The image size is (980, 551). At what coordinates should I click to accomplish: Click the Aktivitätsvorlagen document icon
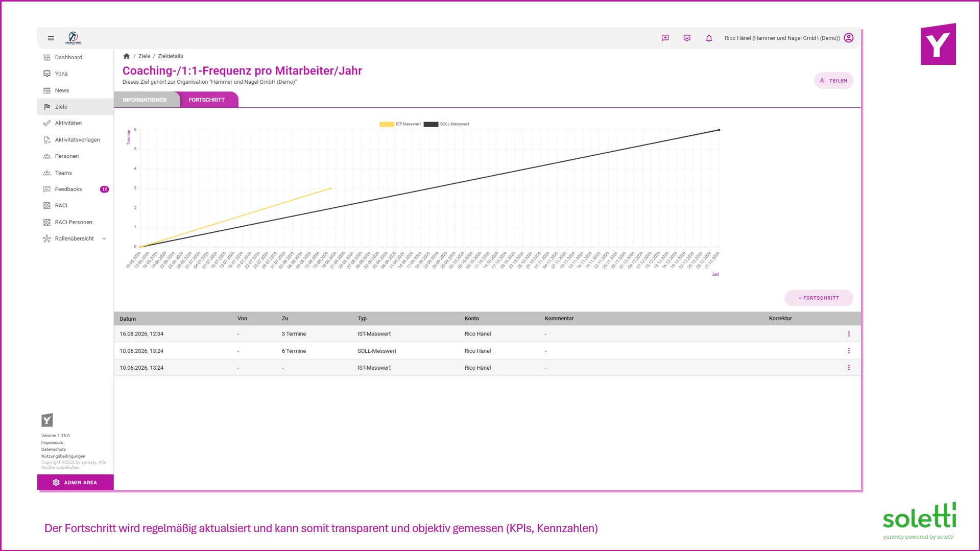tap(47, 140)
